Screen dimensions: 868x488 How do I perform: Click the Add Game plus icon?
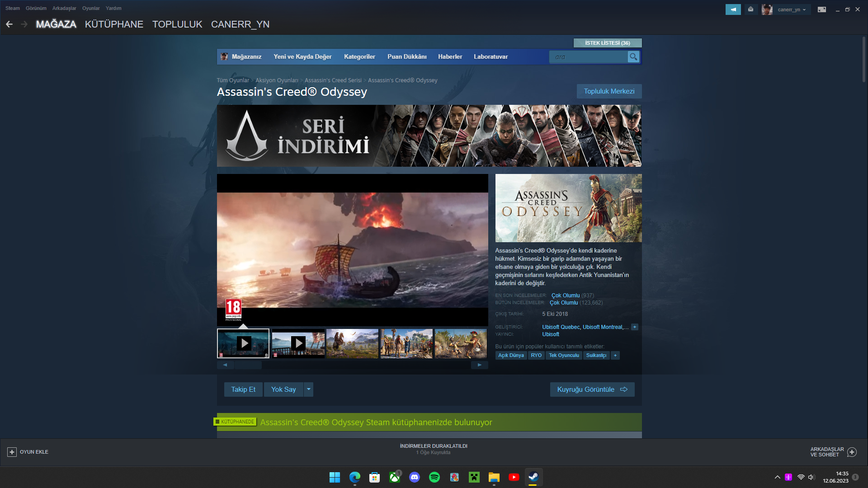coord(12,452)
